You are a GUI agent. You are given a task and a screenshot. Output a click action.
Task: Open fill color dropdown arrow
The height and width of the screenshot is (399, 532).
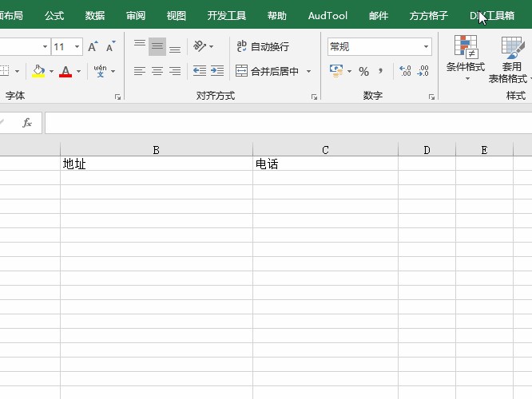click(52, 71)
